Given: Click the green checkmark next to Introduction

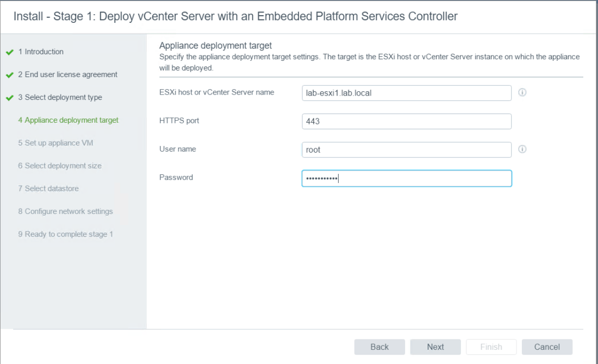Looking at the screenshot, I should click(x=9, y=52).
